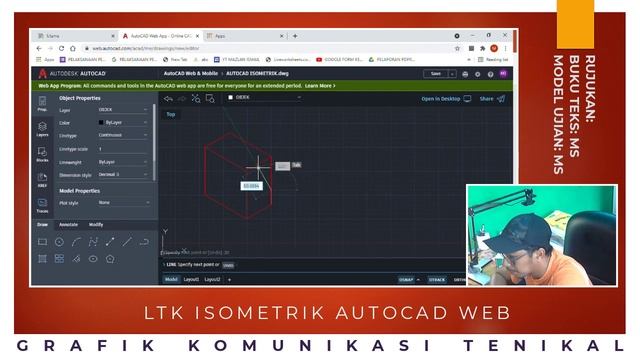Select the plain Line draw tool
640x360 pixels.
coord(127,242)
